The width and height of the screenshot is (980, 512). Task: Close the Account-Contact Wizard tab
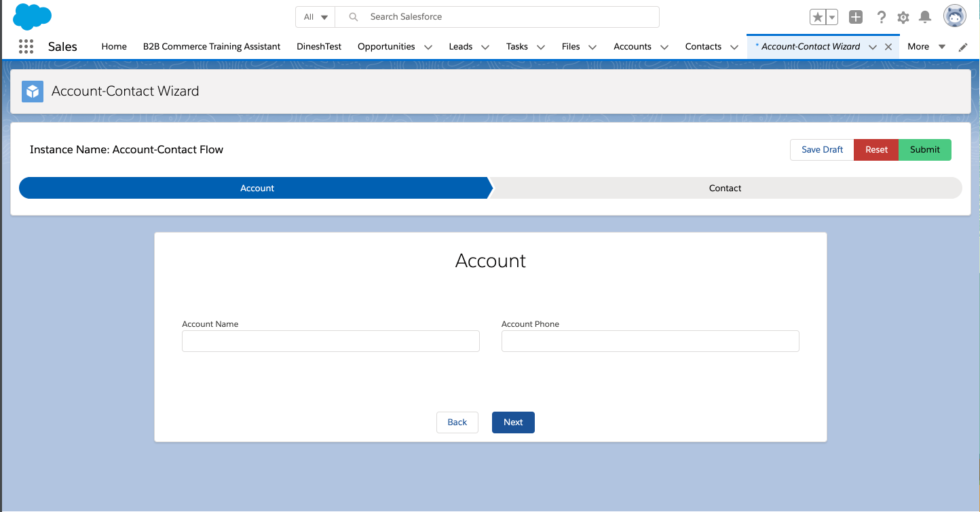[888, 47]
